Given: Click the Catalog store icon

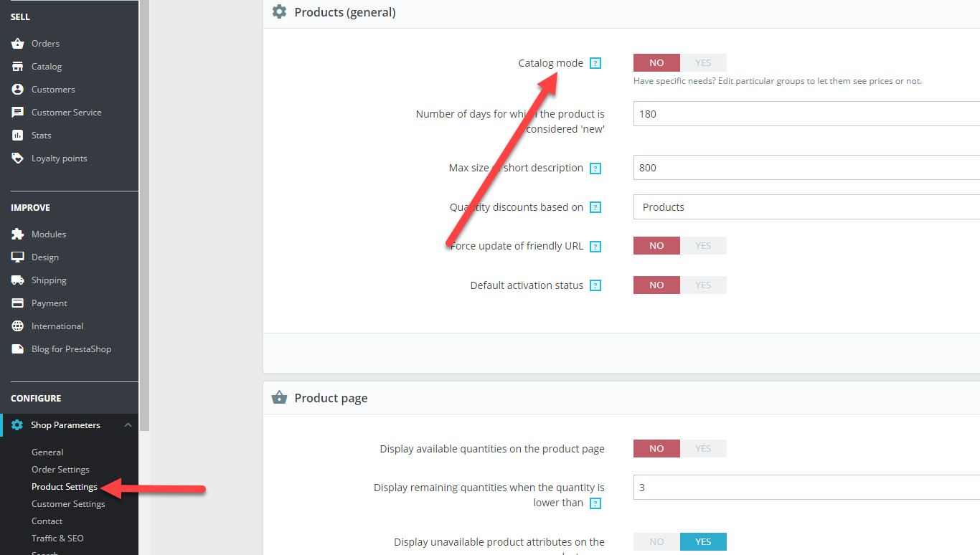Looking at the screenshot, I should point(17,67).
